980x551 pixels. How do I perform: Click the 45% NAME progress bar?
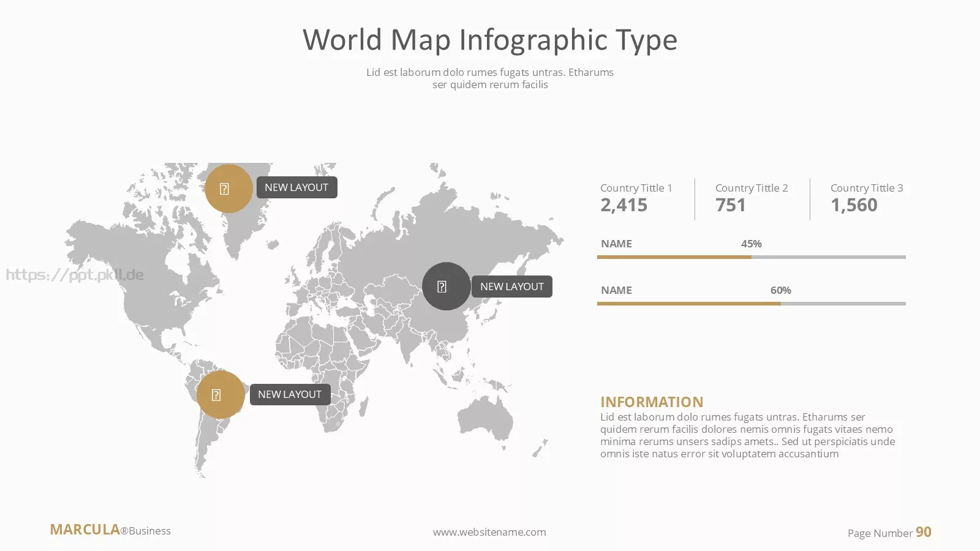752,257
